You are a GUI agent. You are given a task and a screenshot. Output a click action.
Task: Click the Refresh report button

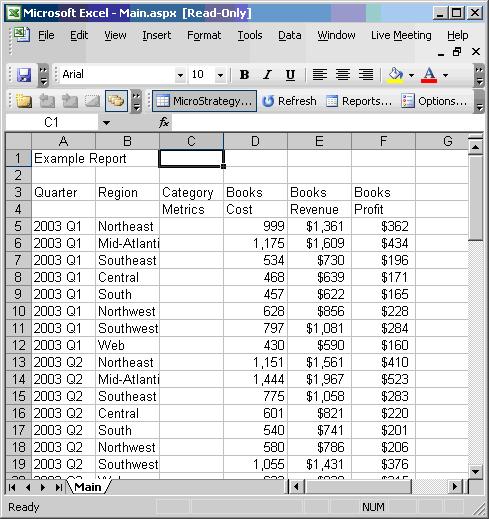[289, 101]
